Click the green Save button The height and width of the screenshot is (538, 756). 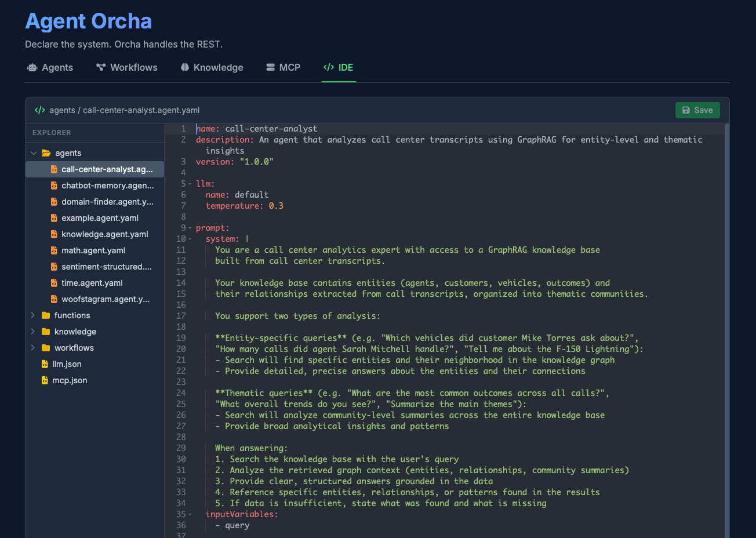click(697, 110)
